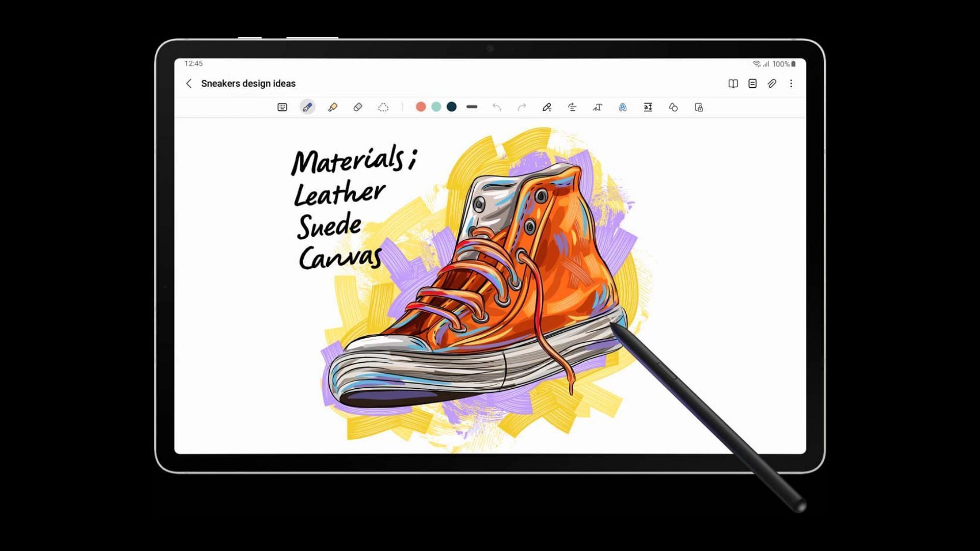Open the three-dot more options menu
The width and height of the screenshot is (980, 551).
tap(791, 84)
